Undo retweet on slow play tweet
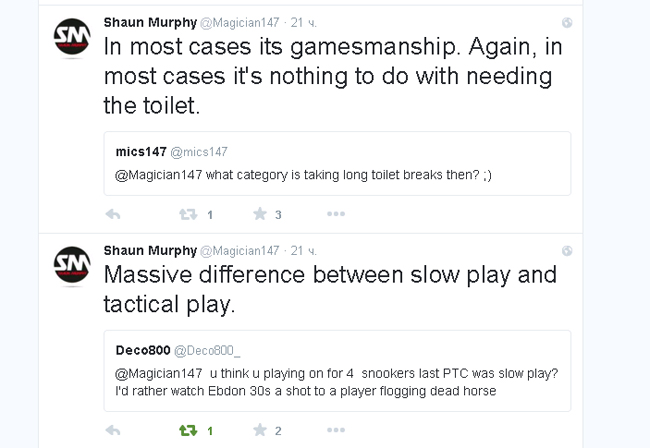Viewport: 650px width, 448px height. [187, 431]
